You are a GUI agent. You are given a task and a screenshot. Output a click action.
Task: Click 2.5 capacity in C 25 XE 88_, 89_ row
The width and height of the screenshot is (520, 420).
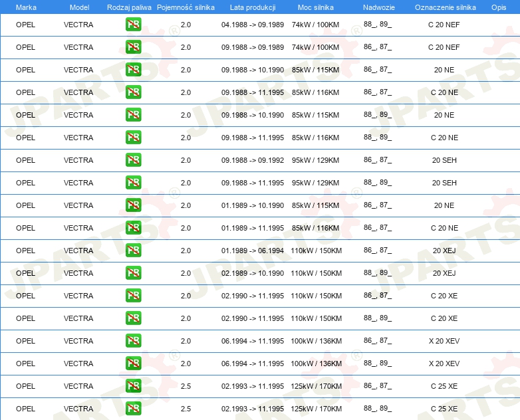pyautogui.click(x=186, y=409)
